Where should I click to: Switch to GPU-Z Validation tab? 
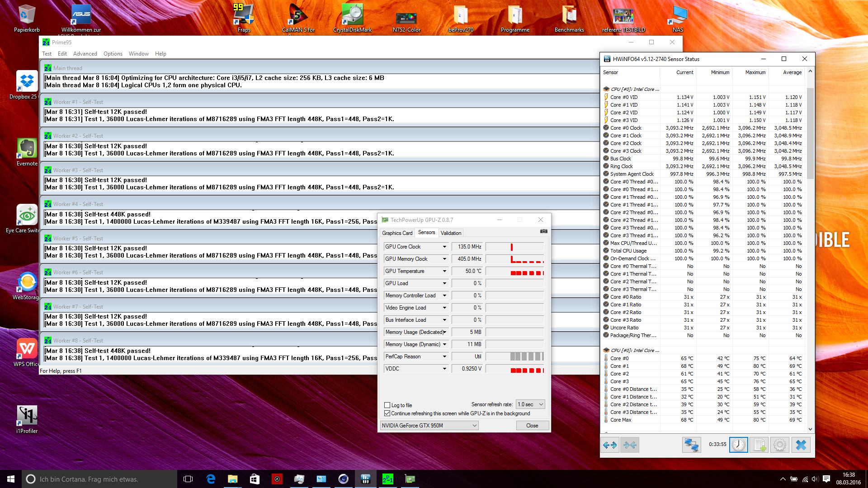point(451,233)
